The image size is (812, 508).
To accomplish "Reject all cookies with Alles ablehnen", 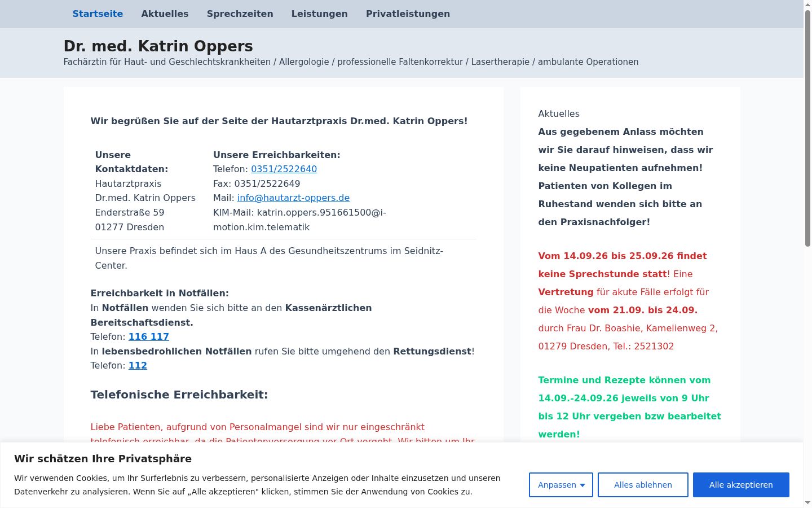I will coord(643,485).
